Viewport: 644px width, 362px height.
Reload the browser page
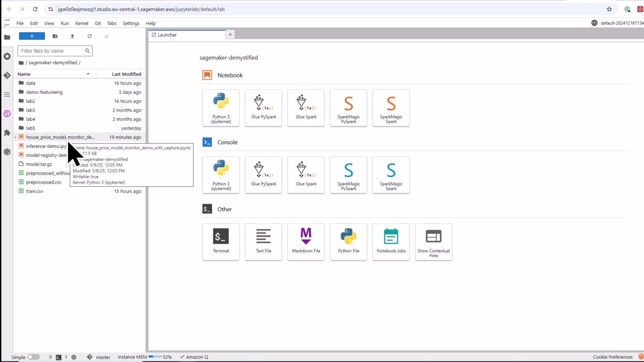(35, 9)
